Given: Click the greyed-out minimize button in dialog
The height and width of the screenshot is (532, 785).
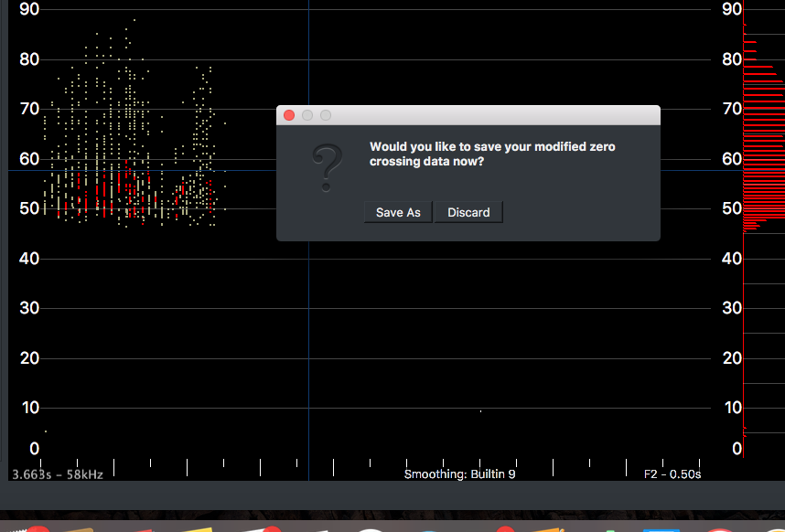Looking at the screenshot, I should [307, 115].
